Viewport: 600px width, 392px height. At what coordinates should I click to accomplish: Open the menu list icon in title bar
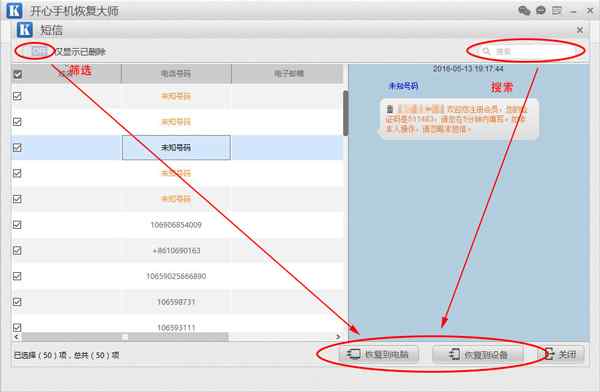coord(557,10)
